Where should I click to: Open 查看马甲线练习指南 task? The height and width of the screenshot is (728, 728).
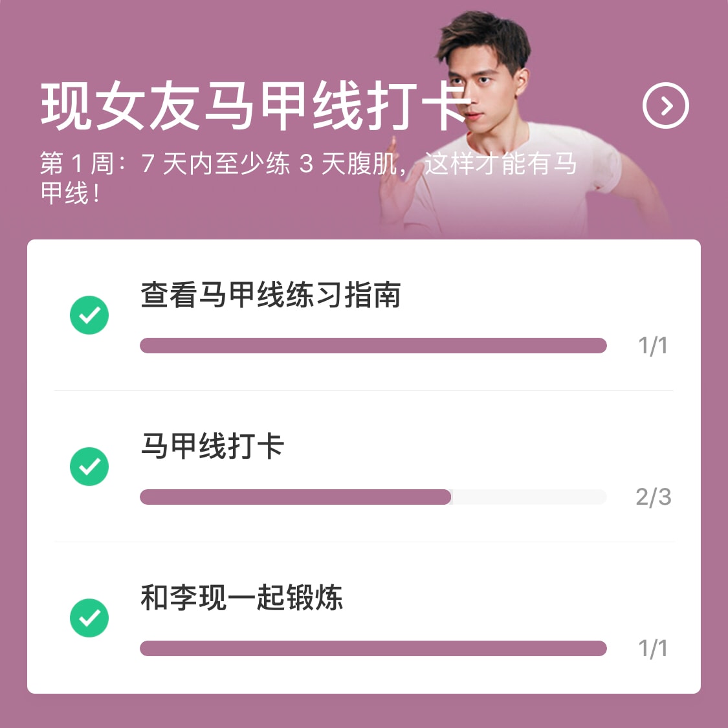pyautogui.click(x=270, y=295)
